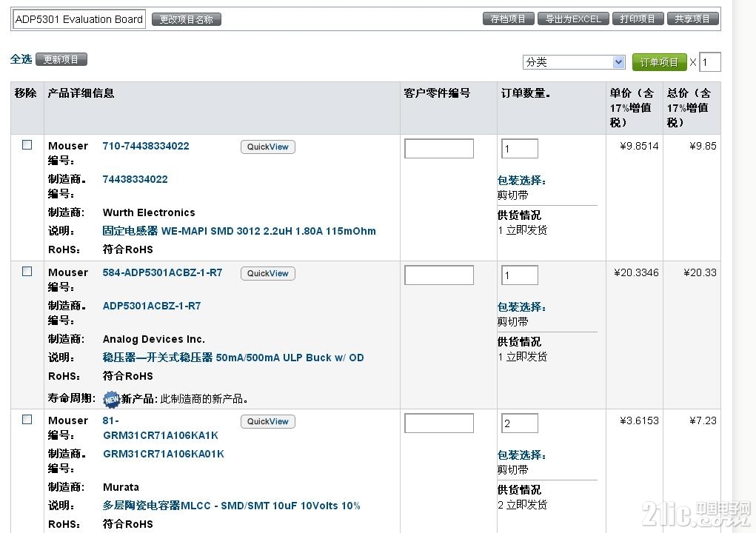756x533 pixels.
Task: Tick the remove checkbox for 584-ADP5301ACBZ-1-R7
Action: click(x=27, y=272)
